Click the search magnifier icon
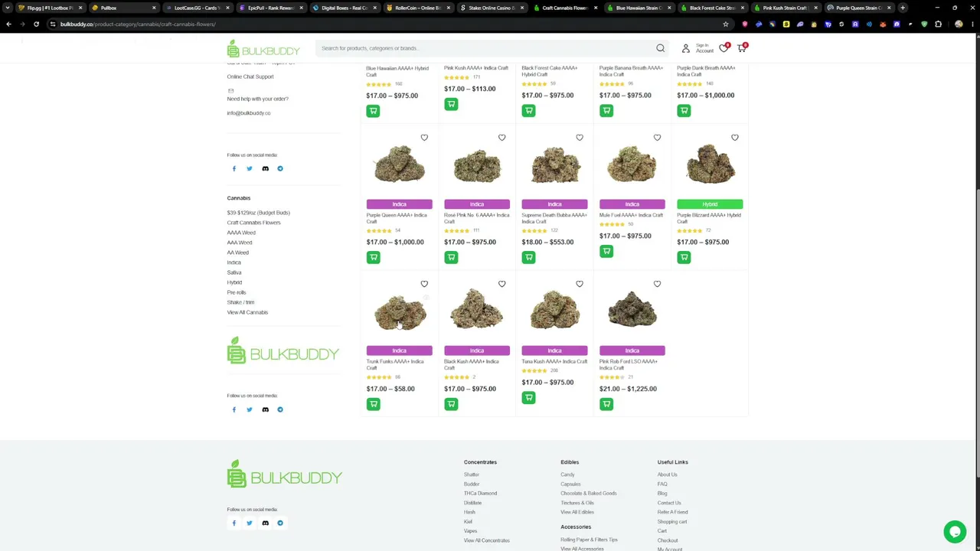 point(660,48)
